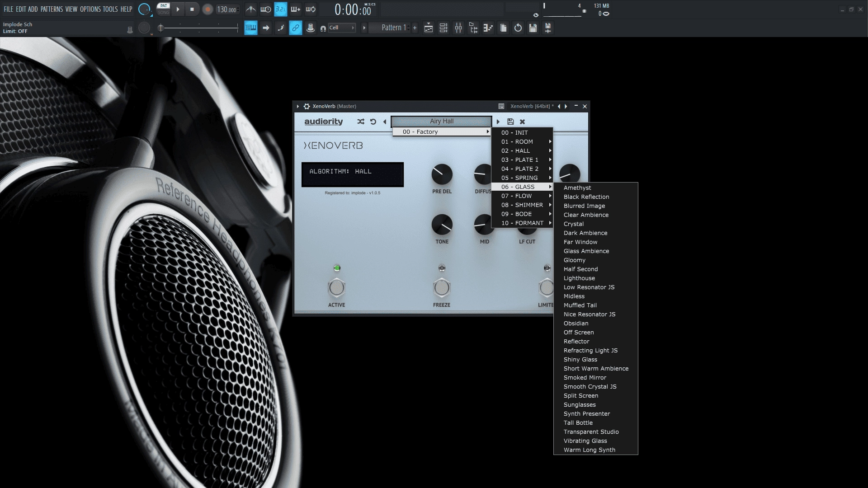The width and height of the screenshot is (868, 488).
Task: Load the Refracting Light JS preset
Action: tap(596, 351)
